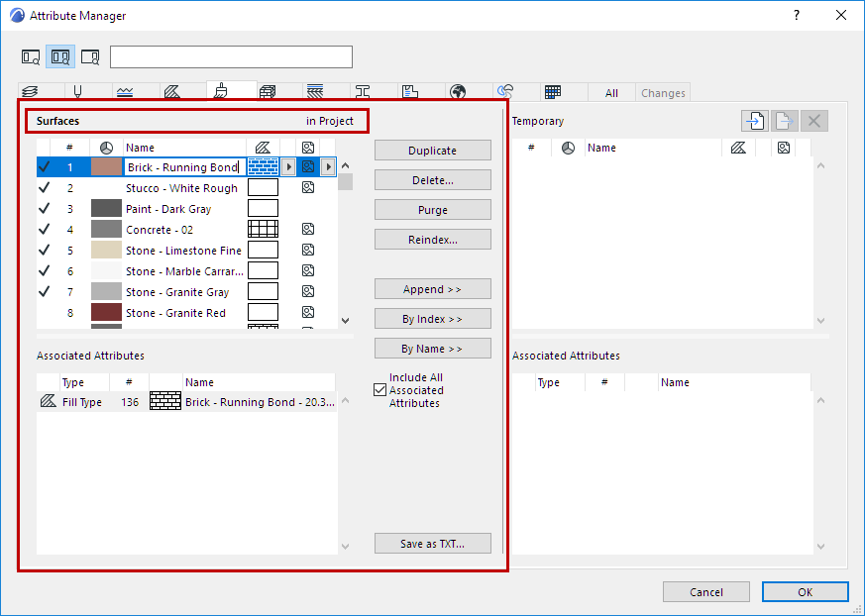Sort the project list by the hatch fill column header

[263, 148]
